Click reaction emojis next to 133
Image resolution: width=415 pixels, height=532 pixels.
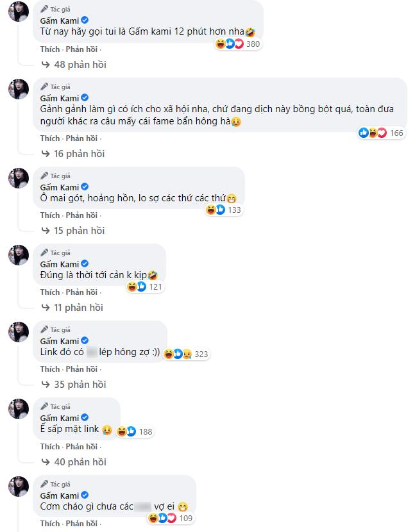pos(216,210)
